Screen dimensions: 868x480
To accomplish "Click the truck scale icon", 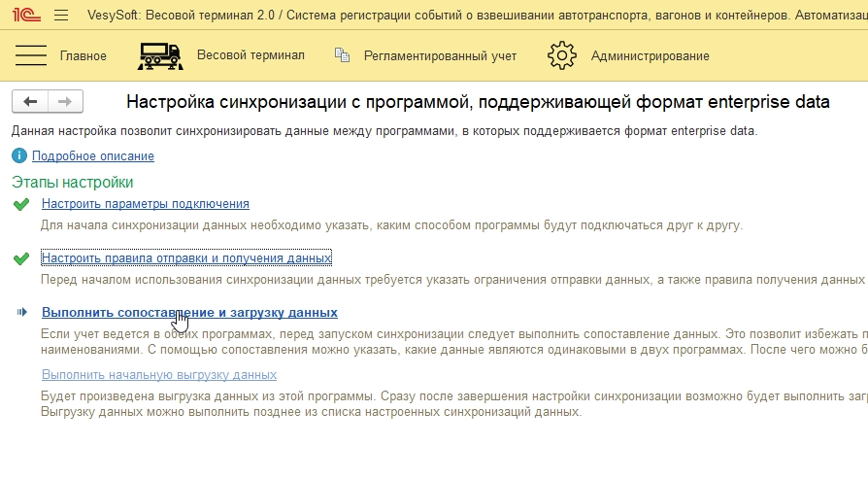I will point(160,55).
